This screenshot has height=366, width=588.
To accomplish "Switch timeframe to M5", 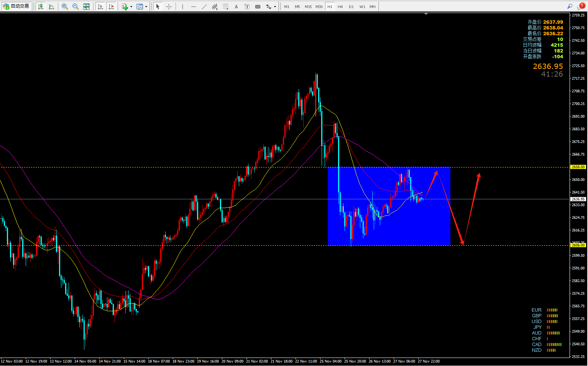I will [x=297, y=7].
